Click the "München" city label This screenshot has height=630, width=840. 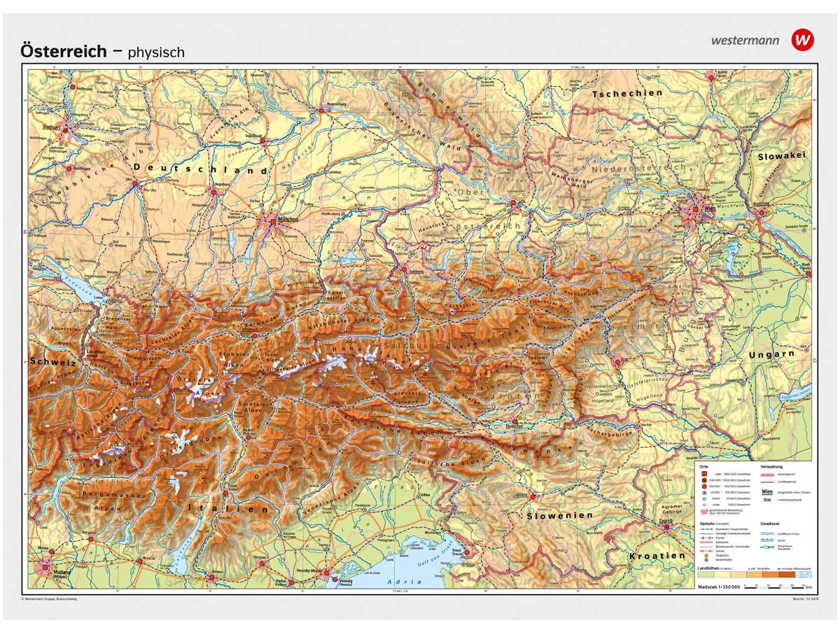[287, 219]
